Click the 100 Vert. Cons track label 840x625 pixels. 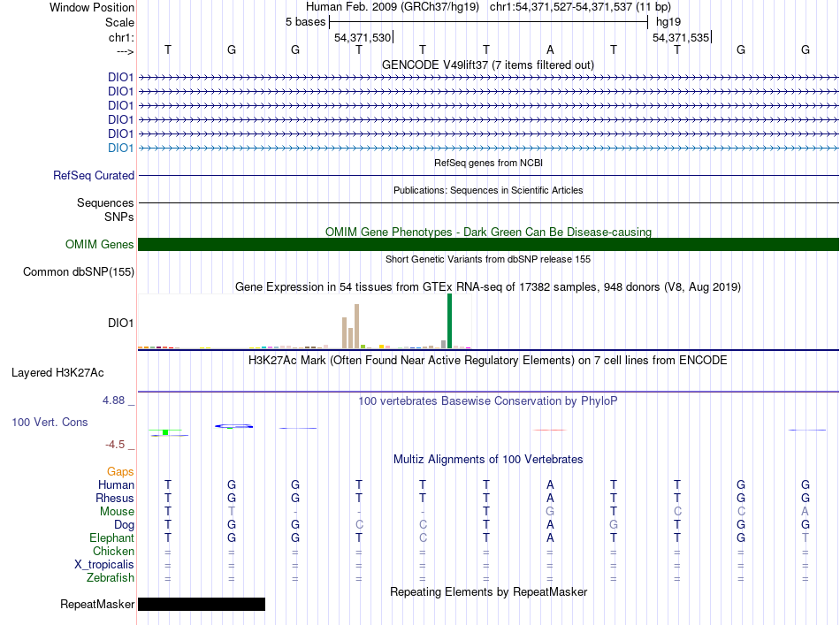click(50, 422)
